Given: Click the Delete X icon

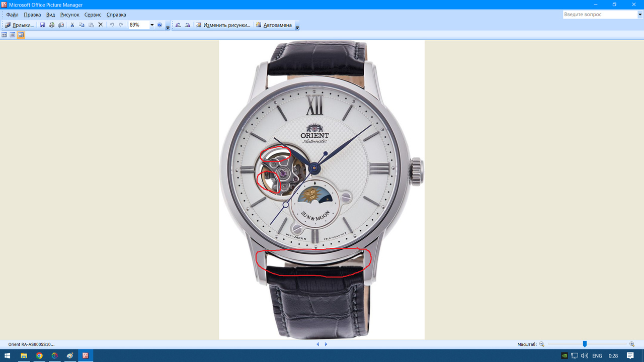Looking at the screenshot, I should 100,25.
